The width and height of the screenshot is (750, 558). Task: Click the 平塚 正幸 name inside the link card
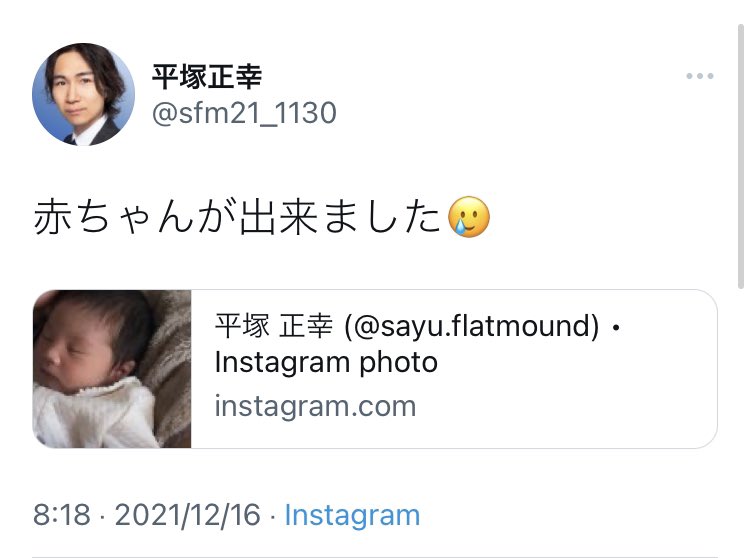click(274, 326)
